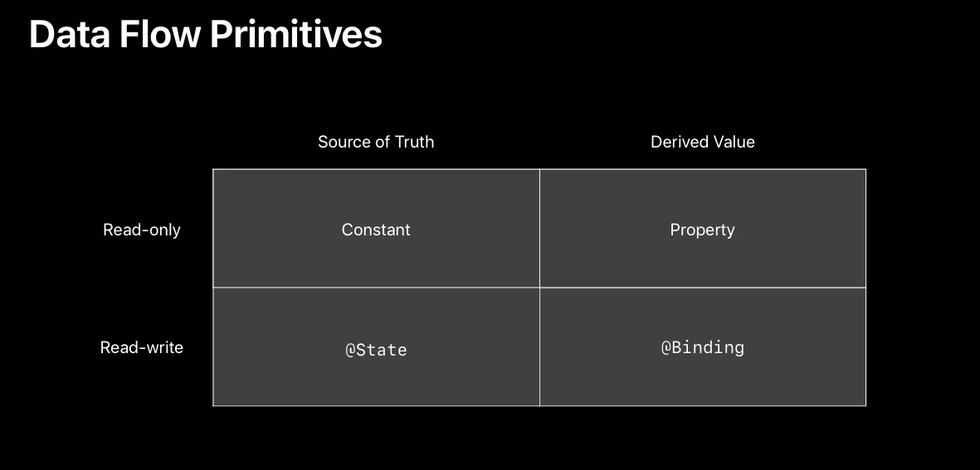Click the word 'Primitives' in the title
980x470 pixels.
click(x=295, y=34)
